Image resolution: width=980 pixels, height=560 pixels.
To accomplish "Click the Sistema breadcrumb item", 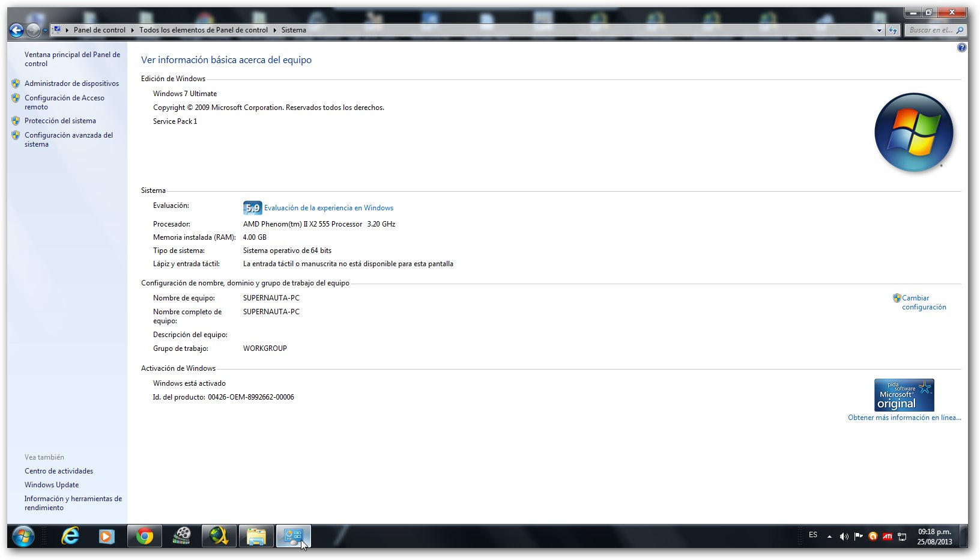I will 294,30.
